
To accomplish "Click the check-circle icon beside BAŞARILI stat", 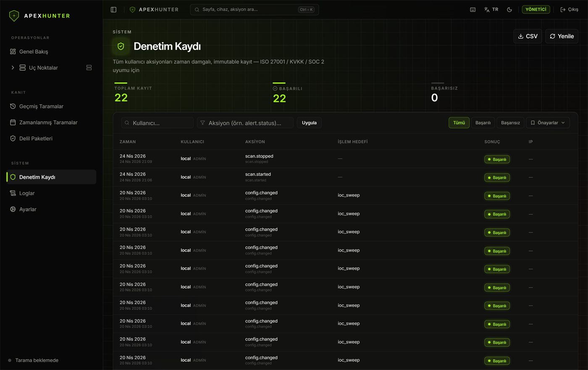I will 275,89.
